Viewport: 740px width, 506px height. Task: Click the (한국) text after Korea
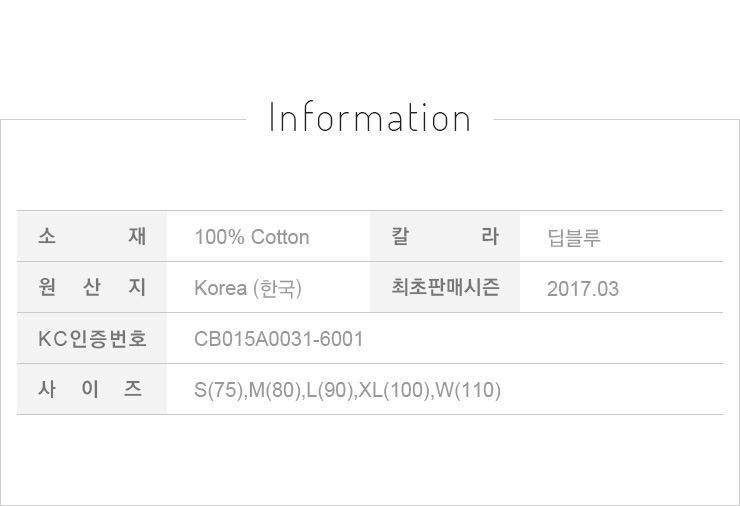click(277, 289)
